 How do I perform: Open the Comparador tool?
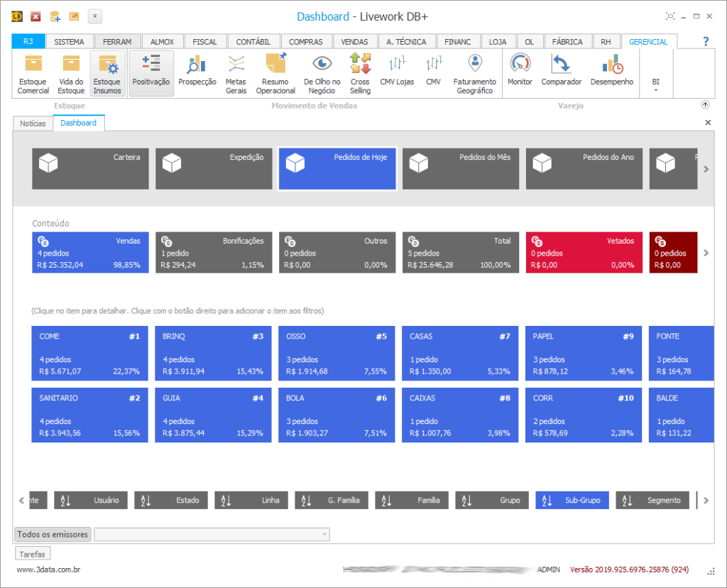pos(561,74)
